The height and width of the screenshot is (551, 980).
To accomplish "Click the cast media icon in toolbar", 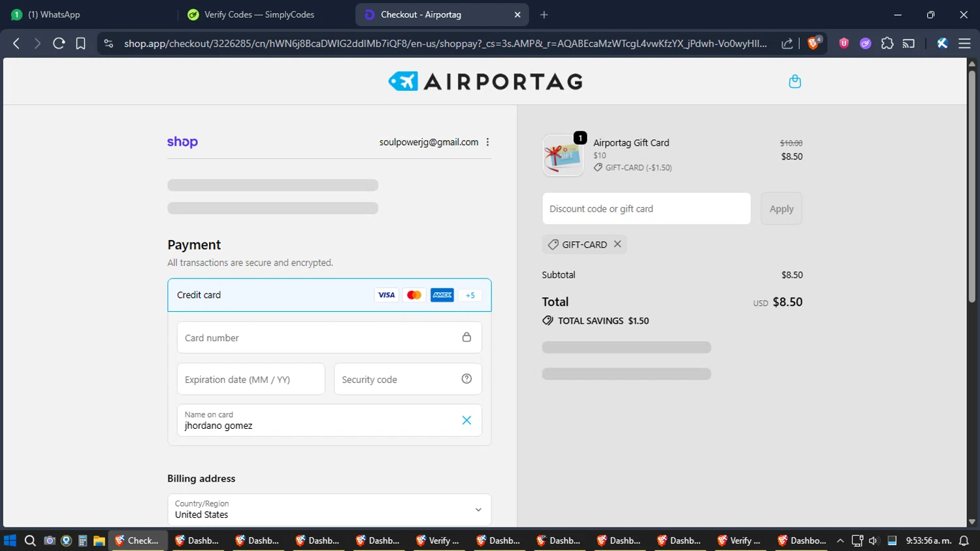I will pyautogui.click(x=909, y=43).
